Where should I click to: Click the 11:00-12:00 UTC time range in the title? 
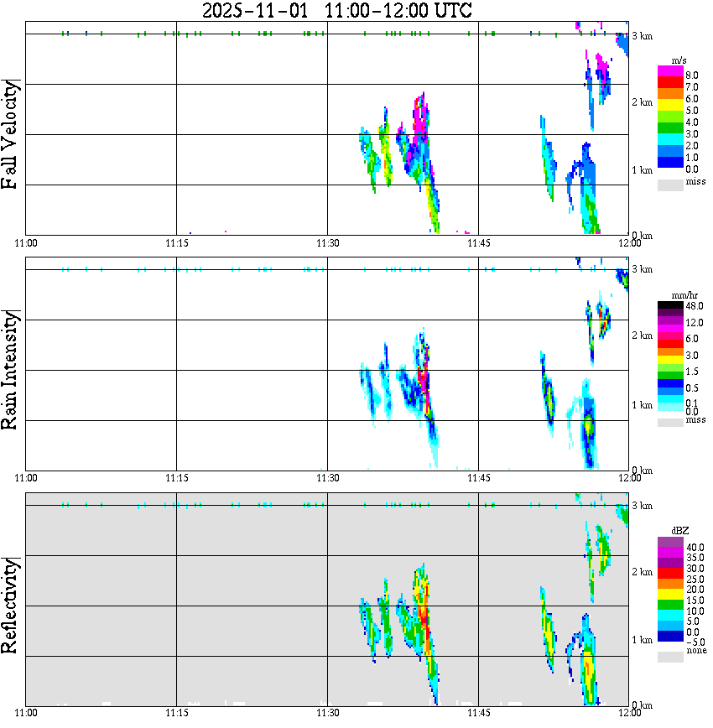tap(398, 10)
